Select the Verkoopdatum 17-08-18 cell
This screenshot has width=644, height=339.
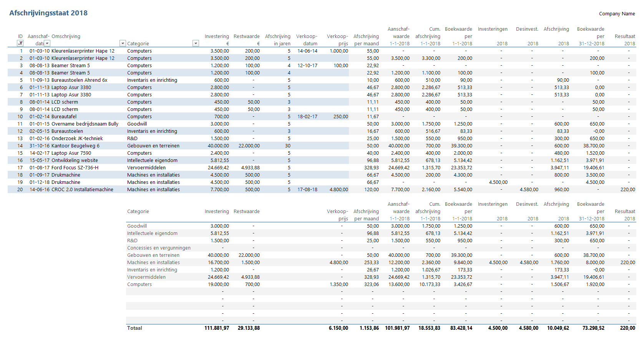pos(307,190)
